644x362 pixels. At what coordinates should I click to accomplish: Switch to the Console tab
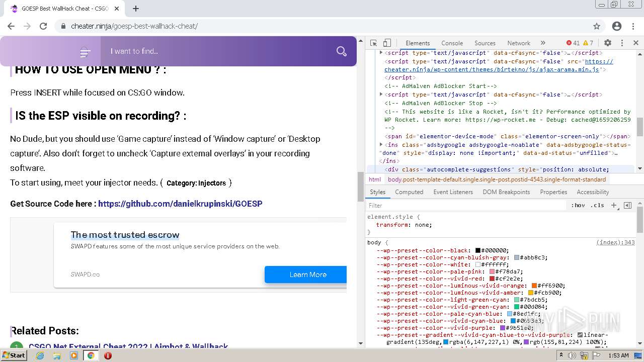[452, 43]
